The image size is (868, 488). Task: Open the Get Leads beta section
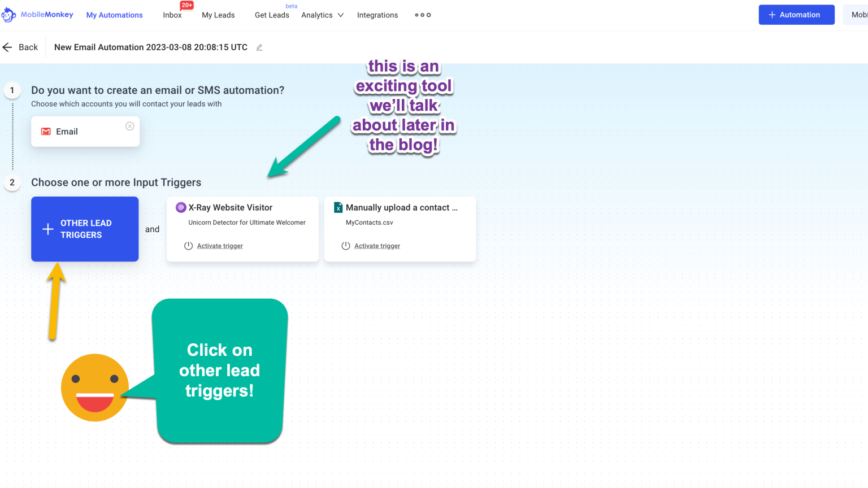click(272, 15)
